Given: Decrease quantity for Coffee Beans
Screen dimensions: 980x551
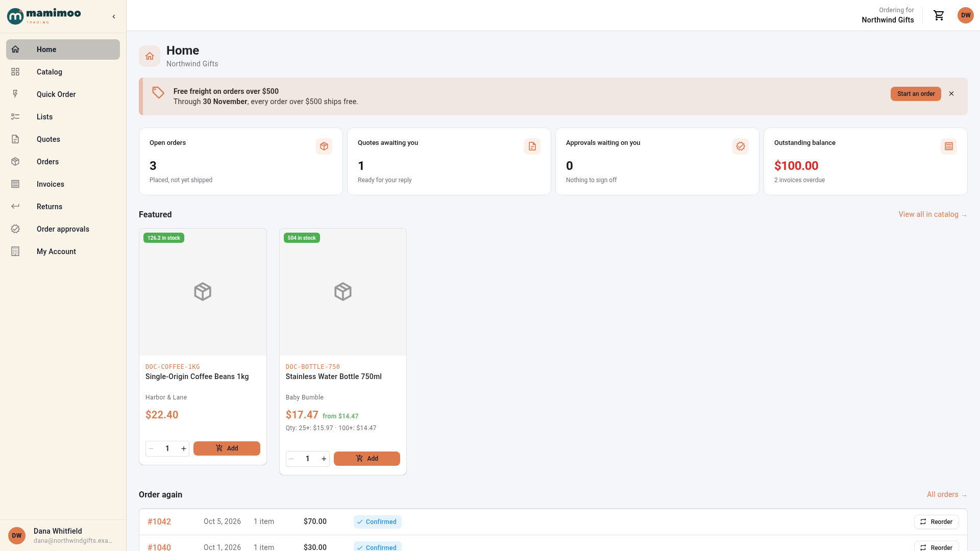Looking at the screenshot, I should pyautogui.click(x=151, y=448).
